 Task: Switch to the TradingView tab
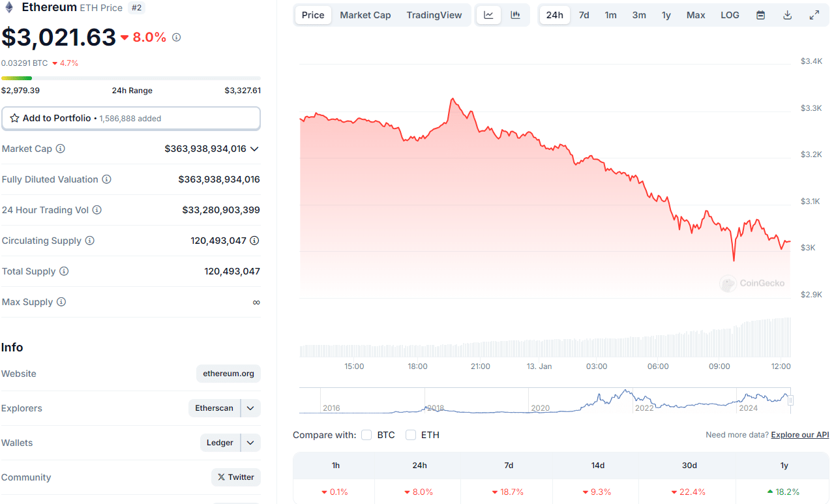434,15
